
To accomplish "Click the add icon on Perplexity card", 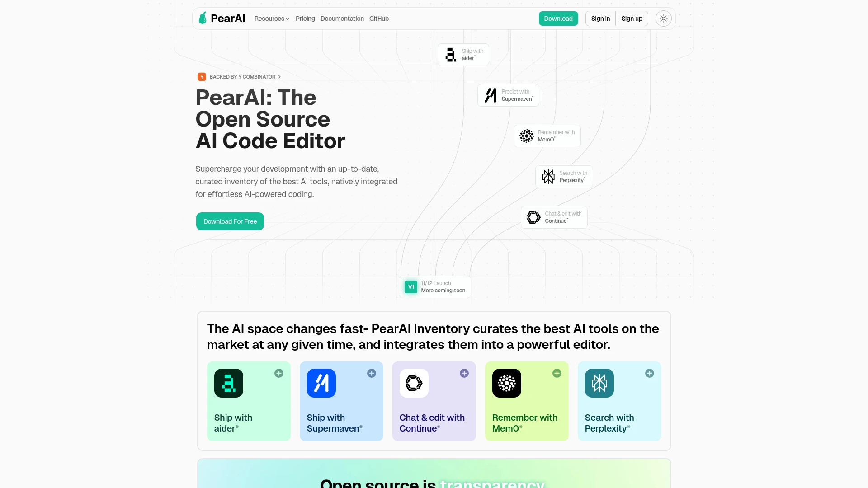I will [x=649, y=373].
